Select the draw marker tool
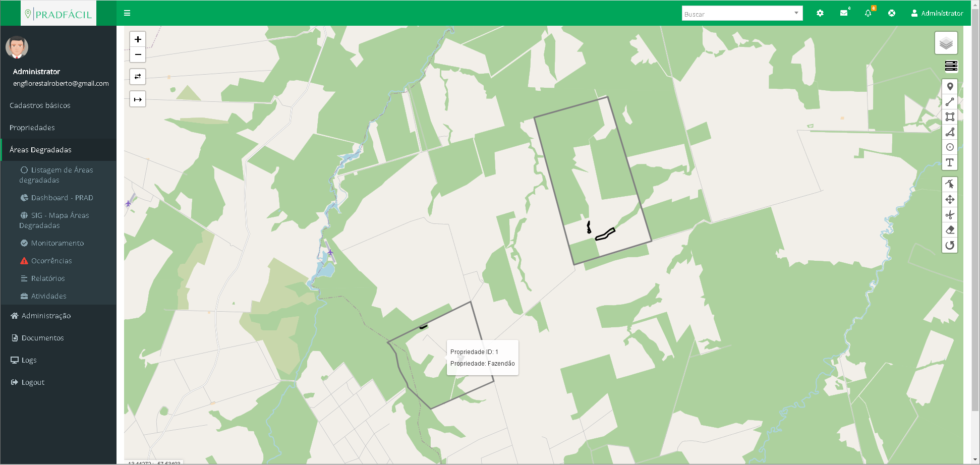Screen dimensions: 980x465 (950, 87)
